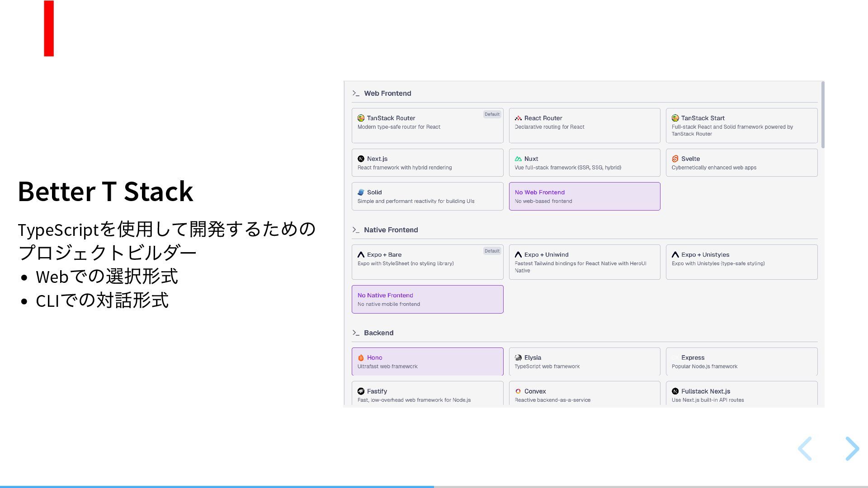Select the Express backend card
Image resolution: width=868 pixels, height=488 pixels.
(741, 361)
